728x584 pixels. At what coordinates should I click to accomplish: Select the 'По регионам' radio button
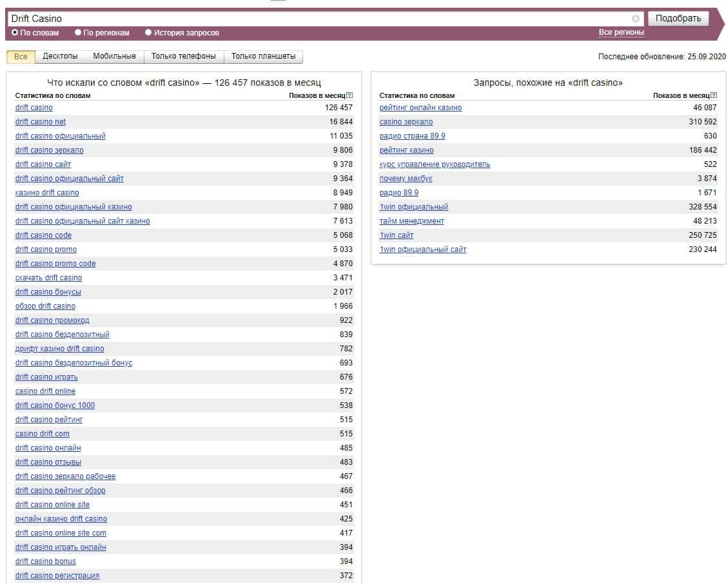pyautogui.click(x=79, y=32)
